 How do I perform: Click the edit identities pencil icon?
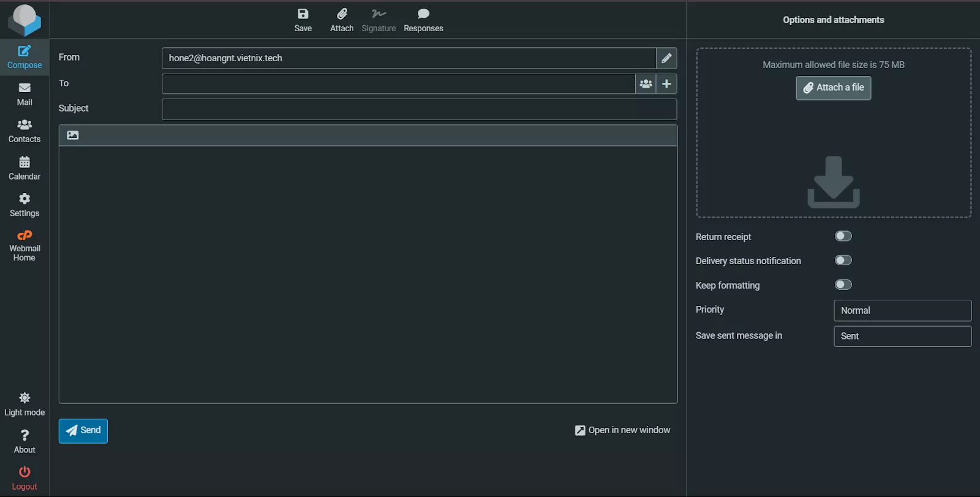pyautogui.click(x=666, y=58)
